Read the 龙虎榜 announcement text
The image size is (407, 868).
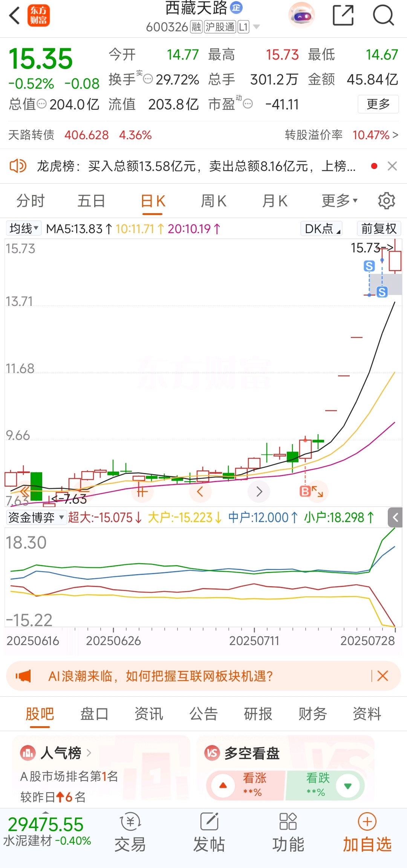[196, 166]
